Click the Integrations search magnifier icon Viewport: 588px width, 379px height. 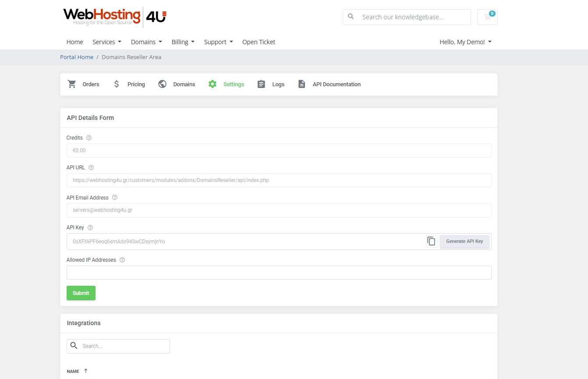(74, 346)
